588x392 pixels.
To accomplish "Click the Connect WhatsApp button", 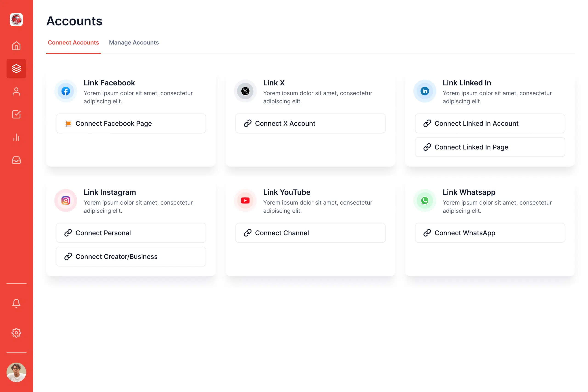I will tap(490, 233).
